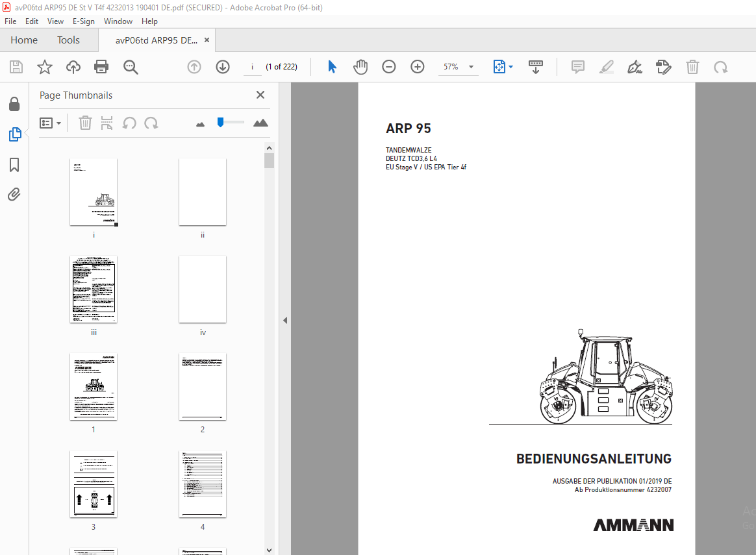
Task: Zoom out with minus button
Action: tap(388, 67)
